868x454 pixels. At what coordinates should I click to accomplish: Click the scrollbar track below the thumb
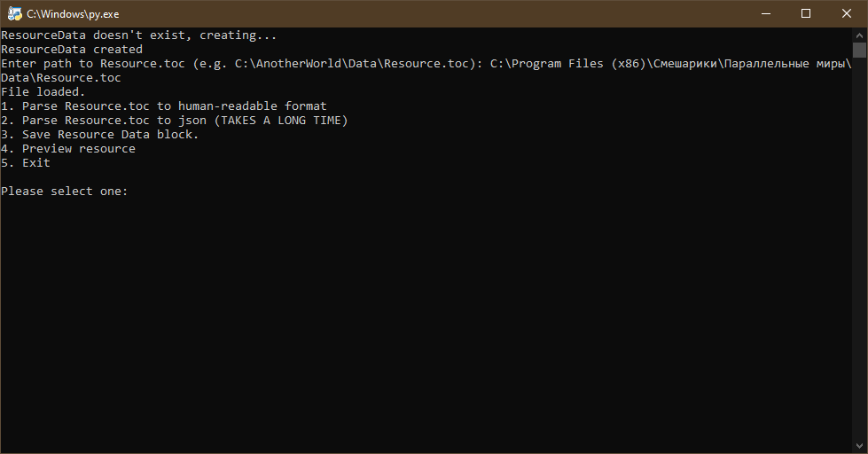(x=859, y=266)
